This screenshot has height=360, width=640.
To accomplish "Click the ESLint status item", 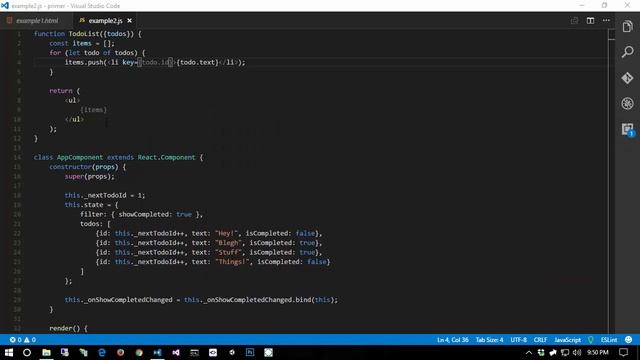I will [x=609, y=340].
